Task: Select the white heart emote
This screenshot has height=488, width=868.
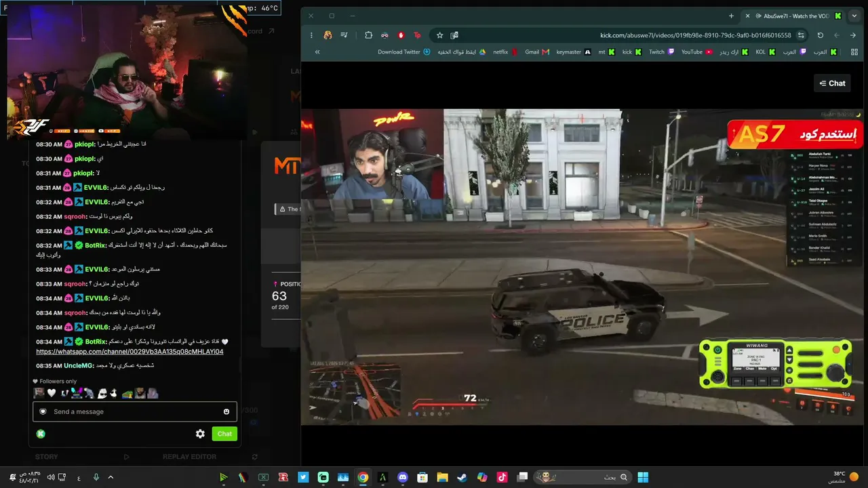Action: pyautogui.click(x=52, y=393)
